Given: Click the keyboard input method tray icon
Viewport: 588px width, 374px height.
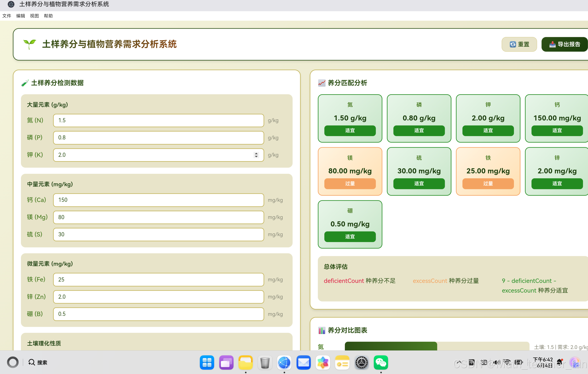Looking at the screenshot, I should (484, 362).
